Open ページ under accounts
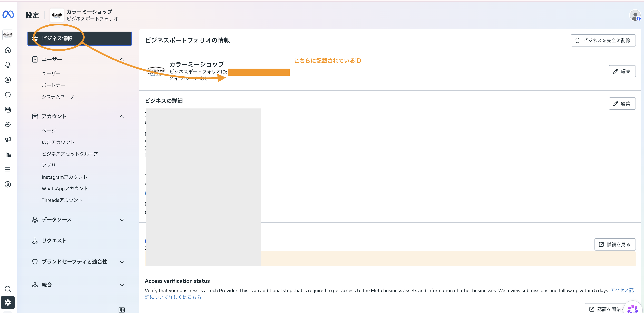Image resolution: width=644 pixels, height=313 pixels. [49, 131]
